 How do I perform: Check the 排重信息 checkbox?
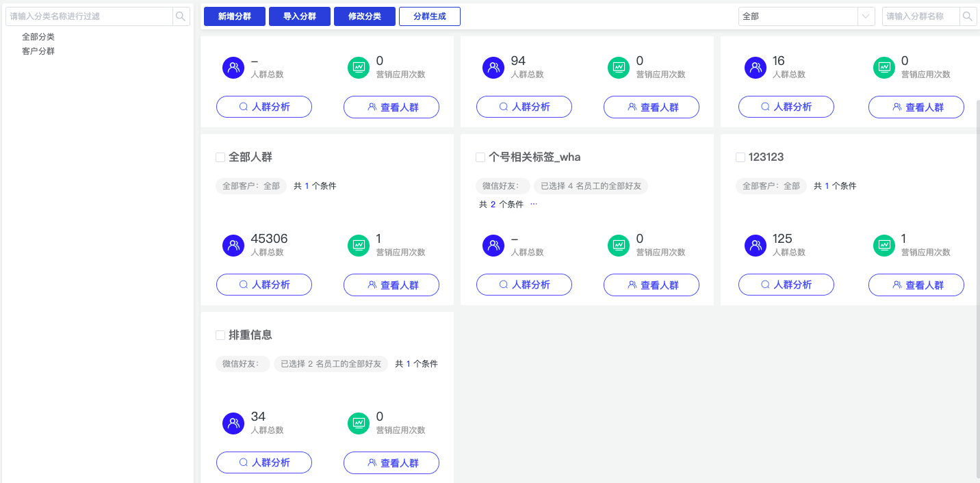tap(220, 335)
